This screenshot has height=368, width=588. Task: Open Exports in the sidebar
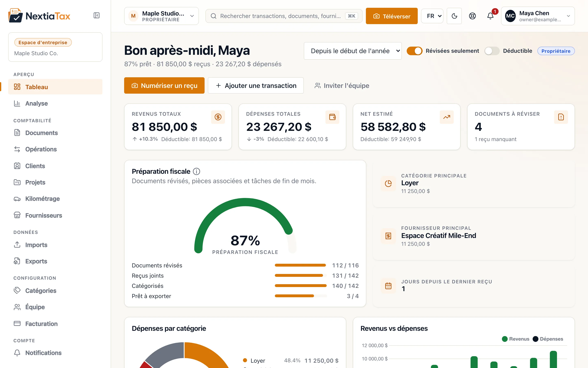point(55,261)
